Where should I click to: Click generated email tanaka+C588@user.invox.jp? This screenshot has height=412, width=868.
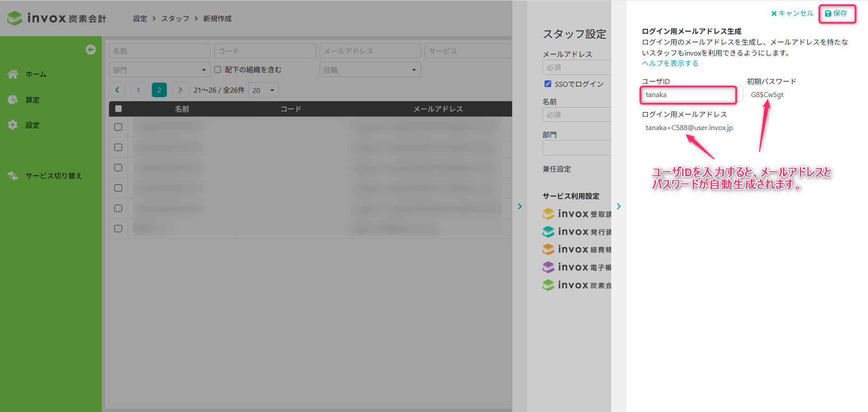click(689, 128)
